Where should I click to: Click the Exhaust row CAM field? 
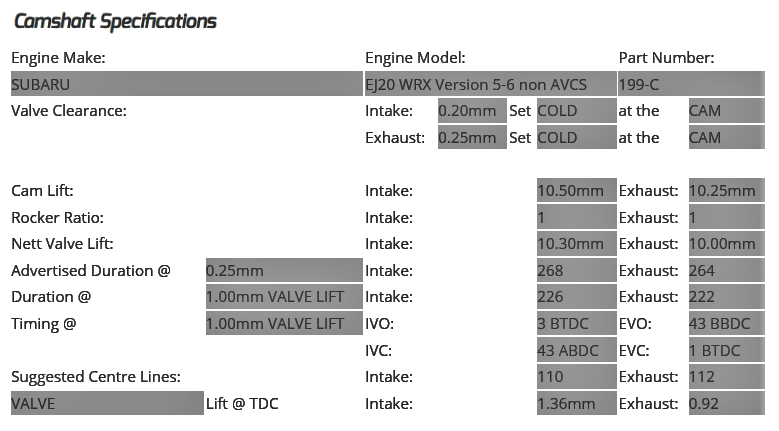coord(727,137)
